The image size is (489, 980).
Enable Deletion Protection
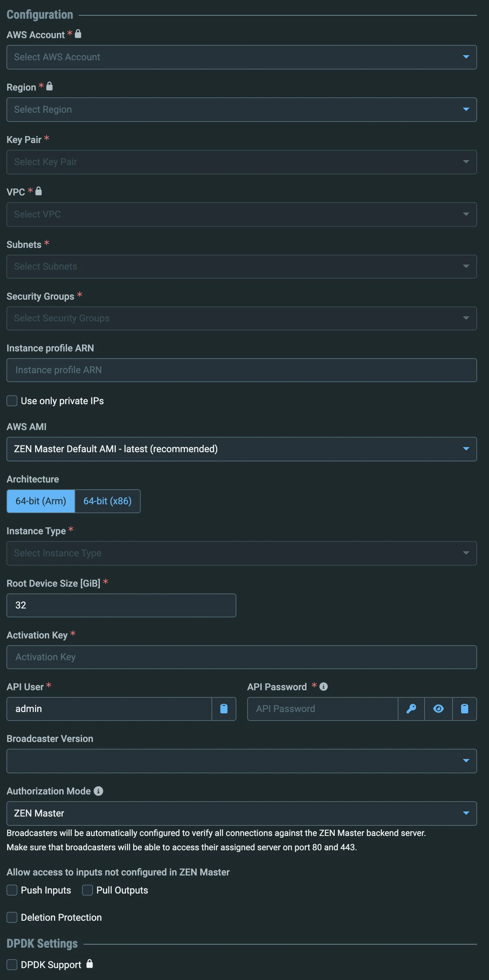pos(12,917)
